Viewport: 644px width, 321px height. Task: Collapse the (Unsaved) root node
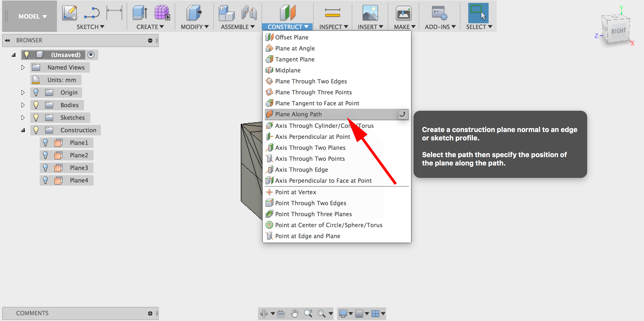(14, 55)
